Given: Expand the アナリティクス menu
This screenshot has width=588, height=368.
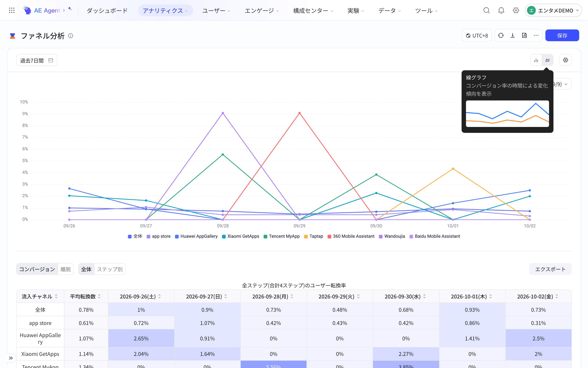Looking at the screenshot, I should tap(165, 10).
